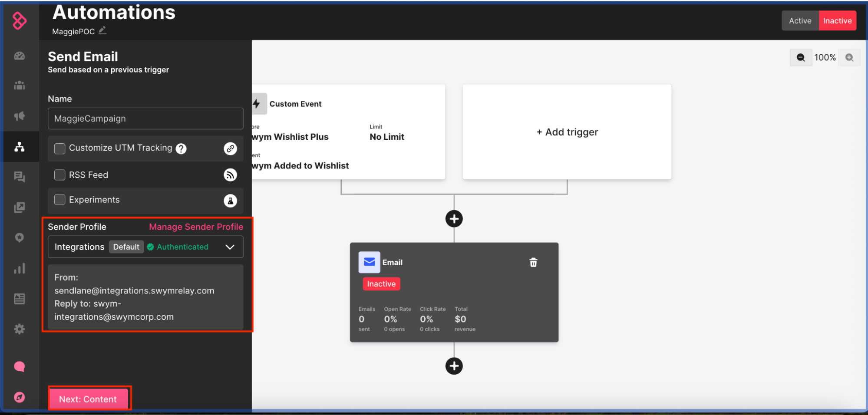Viewport: 868px width, 415px height.
Task: Click the Inactive badge on Email node
Action: (x=381, y=284)
